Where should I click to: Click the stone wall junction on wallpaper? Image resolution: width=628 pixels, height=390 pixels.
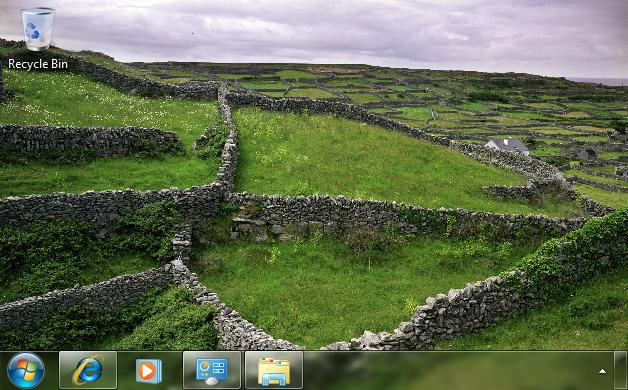[226, 191]
